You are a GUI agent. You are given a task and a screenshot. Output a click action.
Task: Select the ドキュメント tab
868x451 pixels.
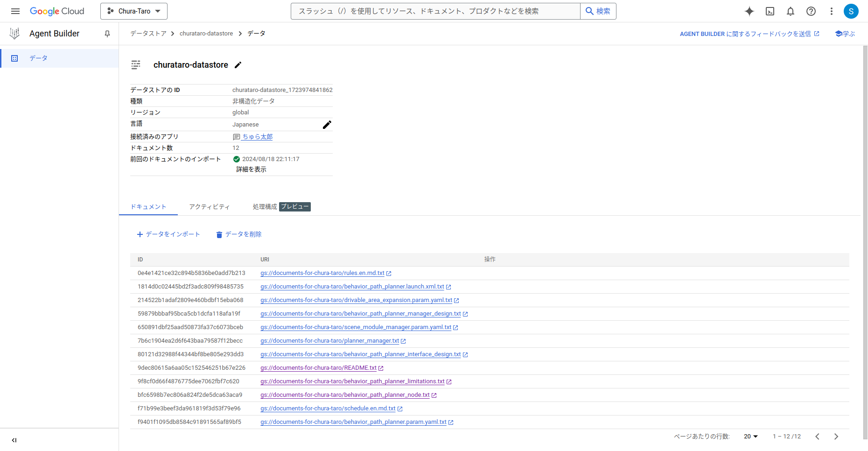click(148, 207)
